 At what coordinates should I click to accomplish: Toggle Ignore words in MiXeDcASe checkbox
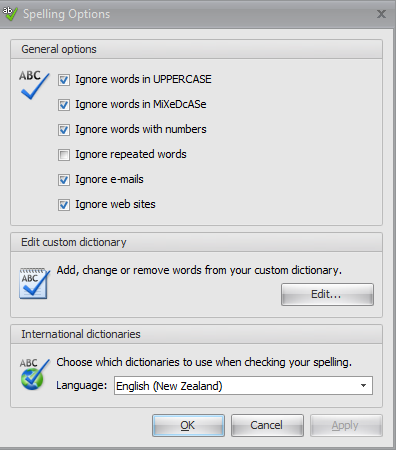point(64,105)
